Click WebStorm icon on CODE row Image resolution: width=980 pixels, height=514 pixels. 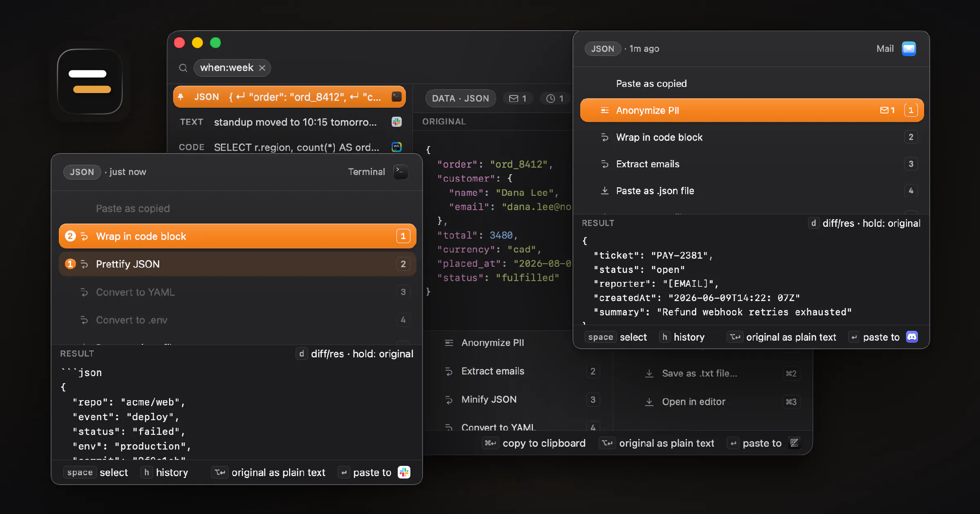396,147
